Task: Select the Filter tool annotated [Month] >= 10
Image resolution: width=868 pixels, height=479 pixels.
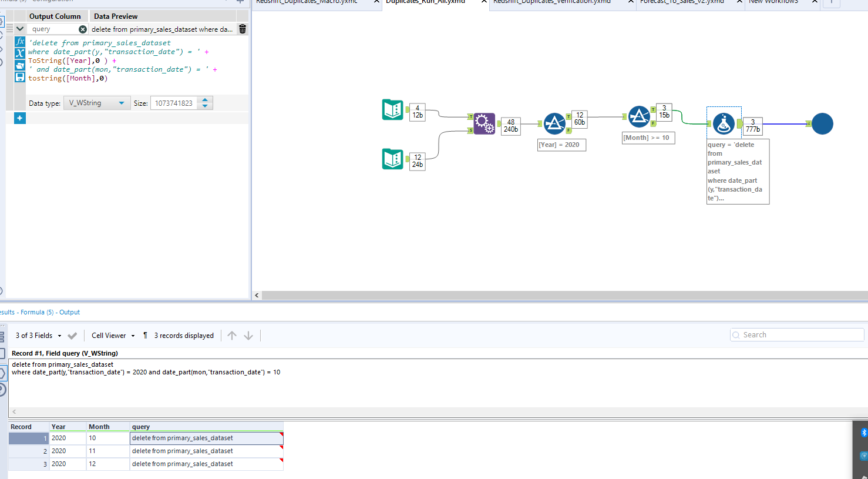Action: 640,116
